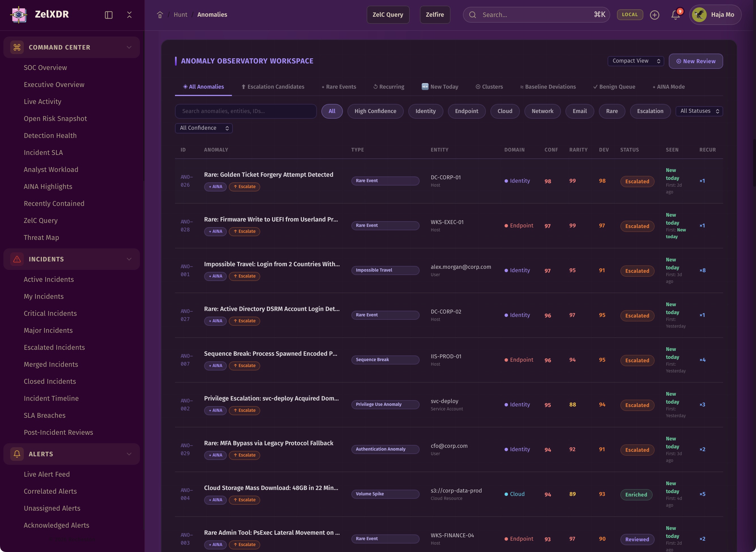Focus the Search anomalies input field
This screenshot has width=756, height=552.
click(x=245, y=111)
